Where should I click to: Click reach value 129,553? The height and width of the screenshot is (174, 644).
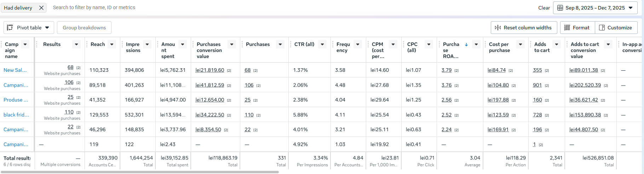coord(99,115)
